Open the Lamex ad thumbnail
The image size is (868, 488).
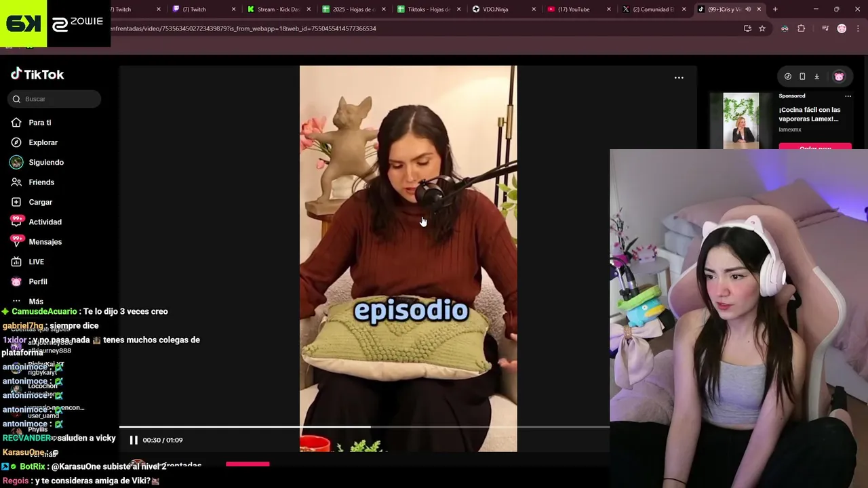click(741, 121)
